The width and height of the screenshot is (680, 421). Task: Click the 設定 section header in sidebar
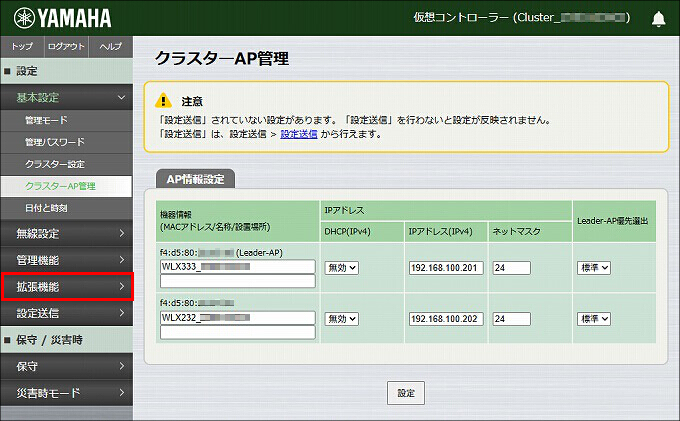(x=67, y=71)
